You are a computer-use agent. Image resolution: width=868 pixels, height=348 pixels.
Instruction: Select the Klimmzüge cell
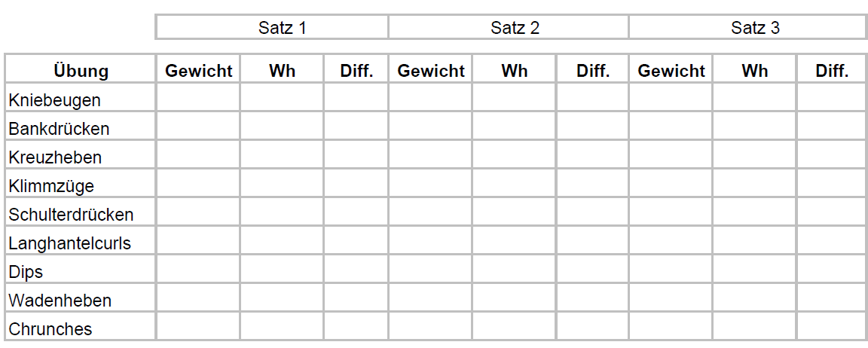click(51, 185)
